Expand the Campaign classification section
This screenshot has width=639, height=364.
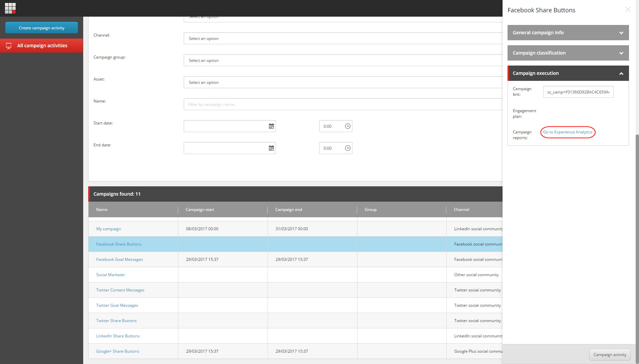coord(568,53)
